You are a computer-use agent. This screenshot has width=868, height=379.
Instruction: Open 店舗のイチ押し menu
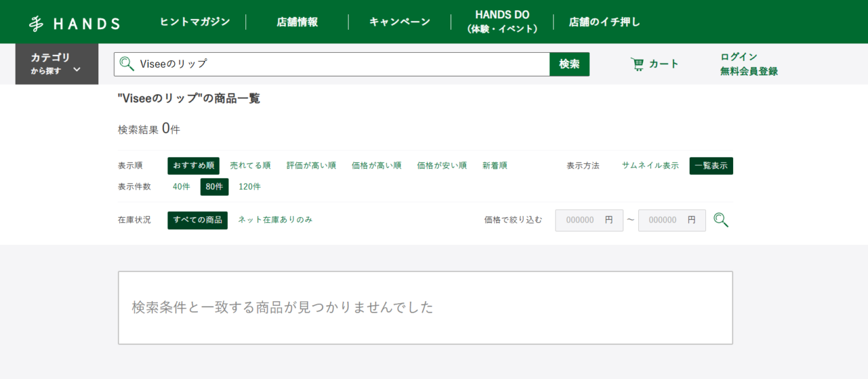pyautogui.click(x=604, y=22)
